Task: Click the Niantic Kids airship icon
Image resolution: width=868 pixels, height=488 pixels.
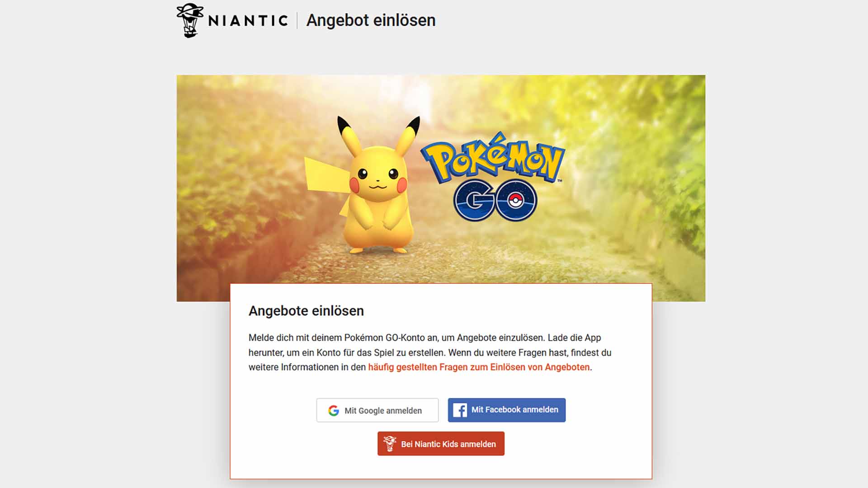Action: (x=390, y=444)
